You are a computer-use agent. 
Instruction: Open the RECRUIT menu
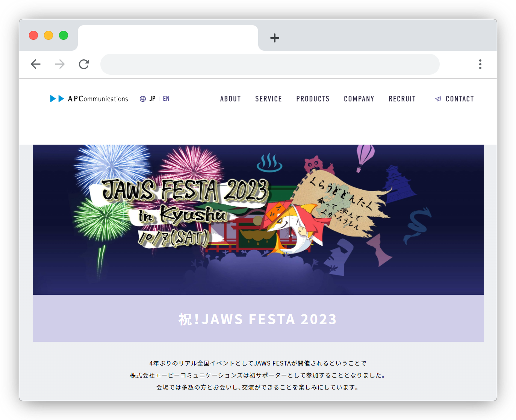(x=402, y=99)
